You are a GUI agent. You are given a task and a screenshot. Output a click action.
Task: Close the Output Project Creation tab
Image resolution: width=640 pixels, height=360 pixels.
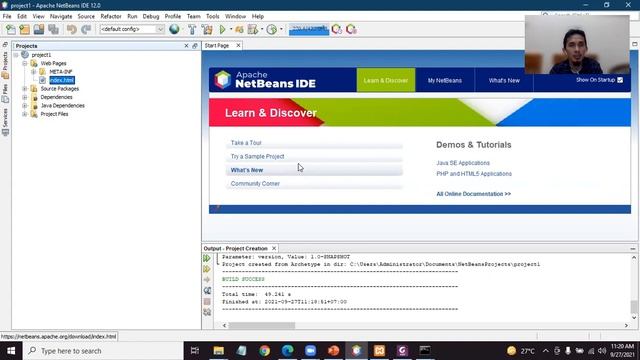tap(274, 248)
